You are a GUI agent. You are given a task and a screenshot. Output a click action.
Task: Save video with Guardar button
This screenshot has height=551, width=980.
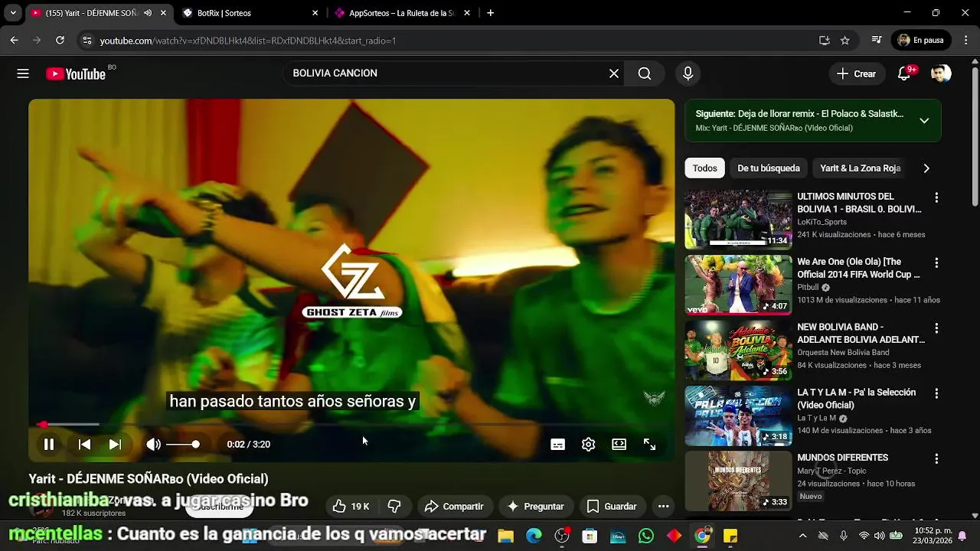tap(612, 506)
